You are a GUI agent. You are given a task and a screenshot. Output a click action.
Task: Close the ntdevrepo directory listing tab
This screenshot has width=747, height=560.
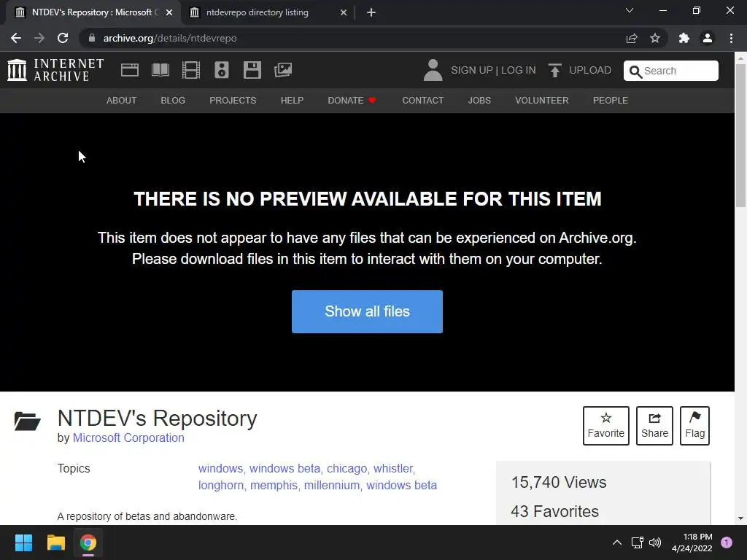[344, 12]
